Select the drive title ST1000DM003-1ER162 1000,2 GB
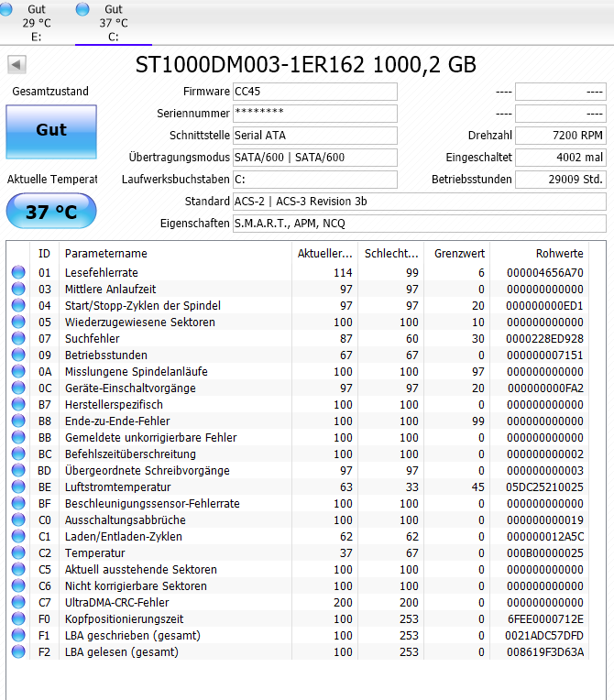This screenshot has width=614, height=700. (306, 65)
